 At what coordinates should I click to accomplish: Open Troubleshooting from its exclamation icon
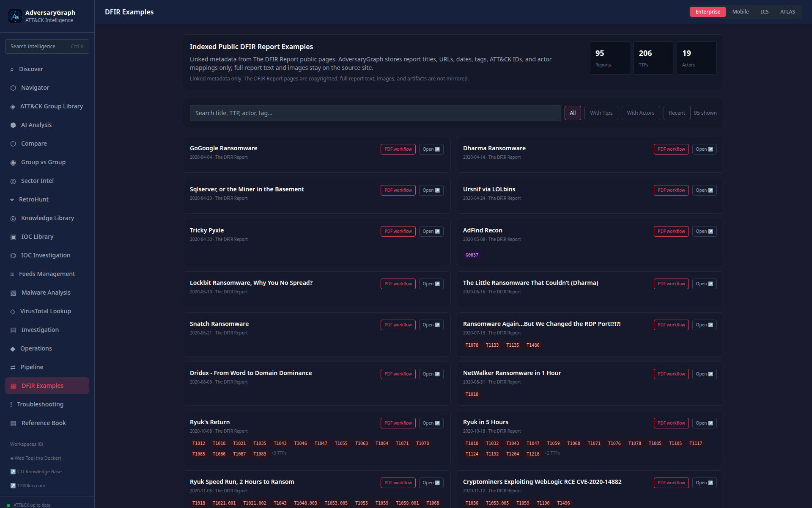coord(11,404)
